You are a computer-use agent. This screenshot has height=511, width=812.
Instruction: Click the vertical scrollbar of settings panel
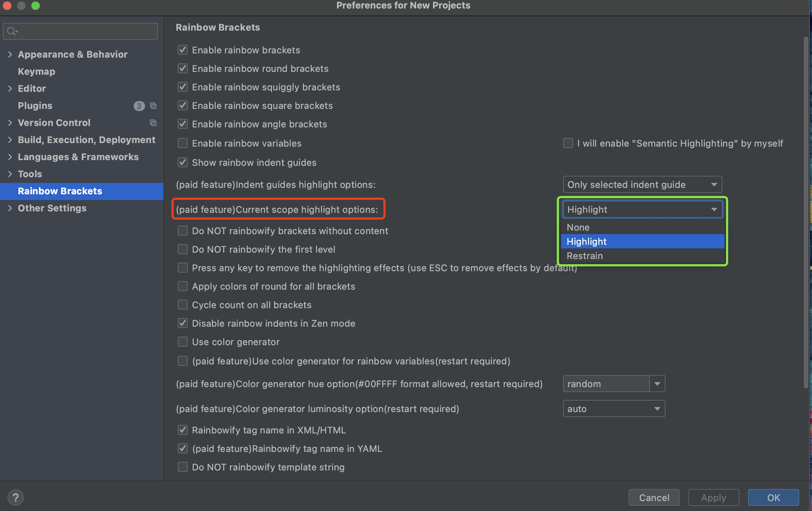[x=806, y=212]
